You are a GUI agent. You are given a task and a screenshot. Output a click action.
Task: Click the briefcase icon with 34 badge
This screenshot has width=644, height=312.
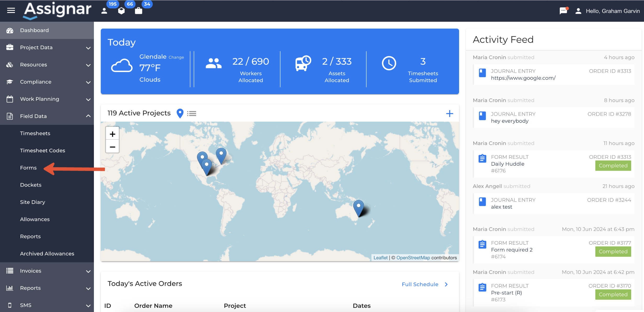click(x=138, y=11)
